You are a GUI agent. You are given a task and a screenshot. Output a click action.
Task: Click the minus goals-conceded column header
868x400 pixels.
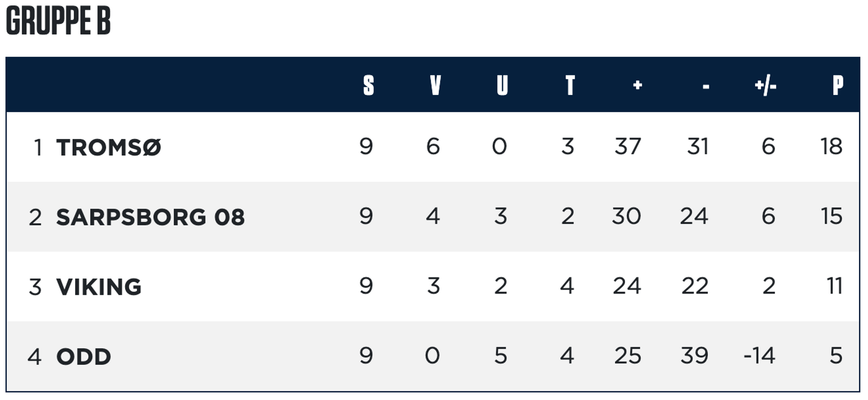pyautogui.click(x=706, y=87)
